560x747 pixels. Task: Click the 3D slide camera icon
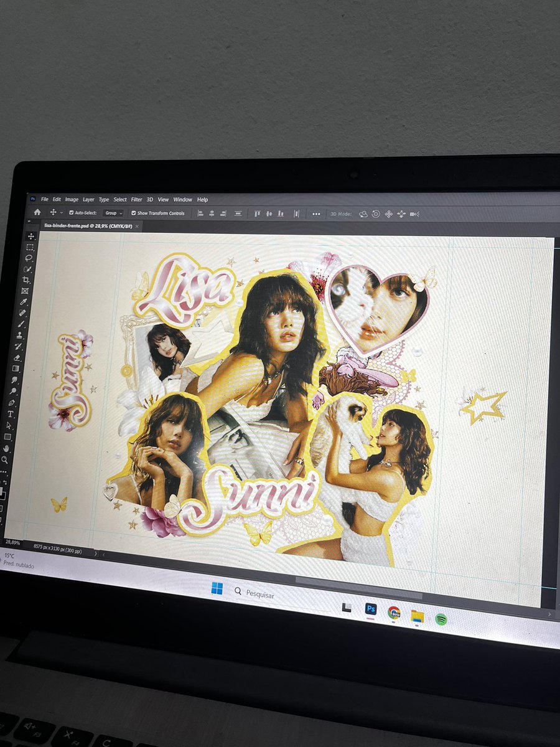[x=401, y=214]
